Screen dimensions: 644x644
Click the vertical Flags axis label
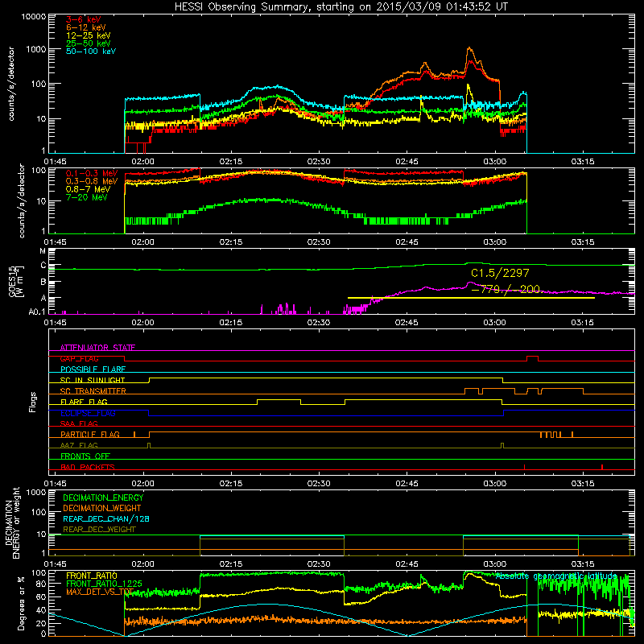coord(32,402)
